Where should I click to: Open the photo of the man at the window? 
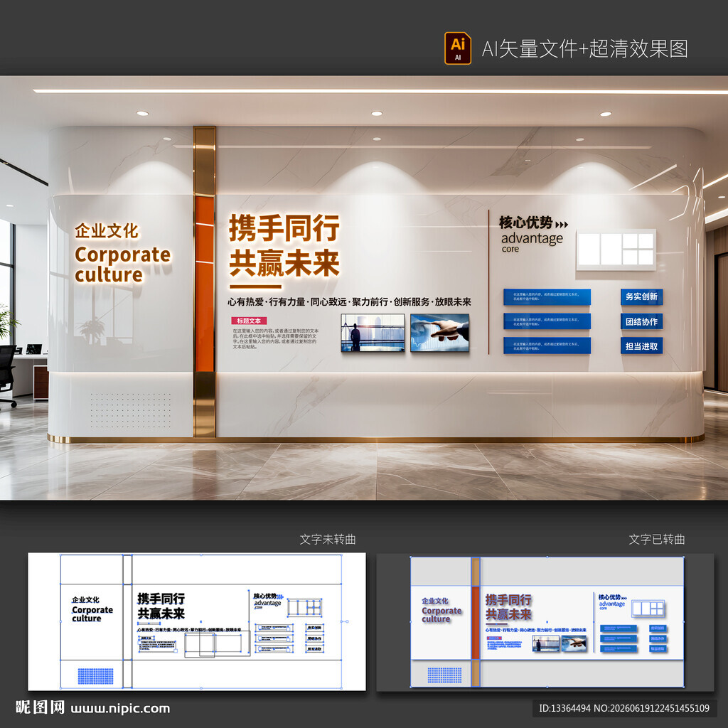[x=373, y=333]
